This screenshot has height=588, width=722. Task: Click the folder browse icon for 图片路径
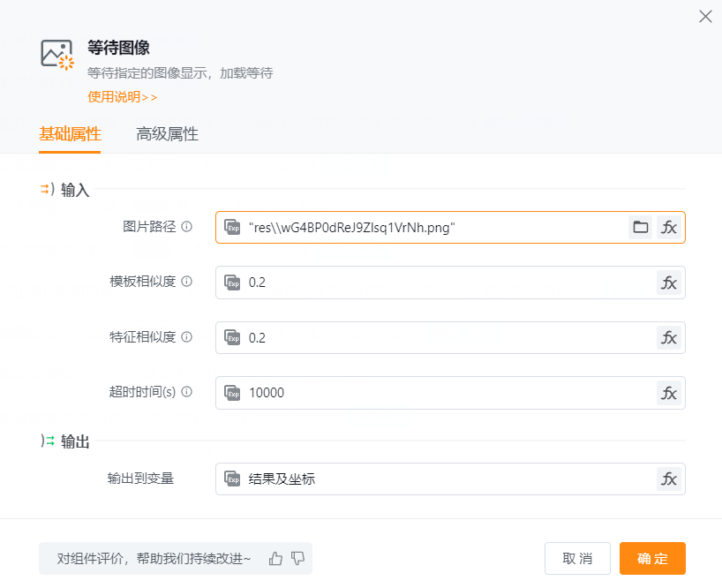tap(641, 228)
